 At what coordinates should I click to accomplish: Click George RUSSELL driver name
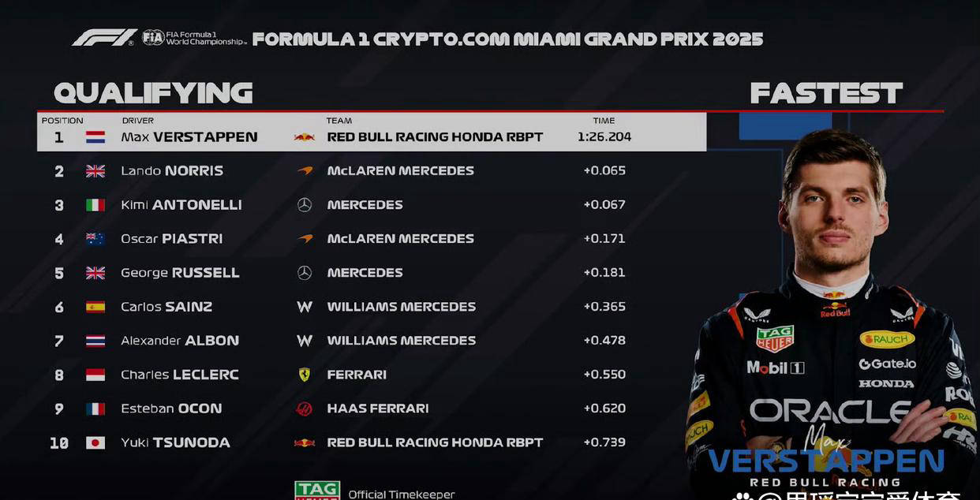tap(180, 273)
